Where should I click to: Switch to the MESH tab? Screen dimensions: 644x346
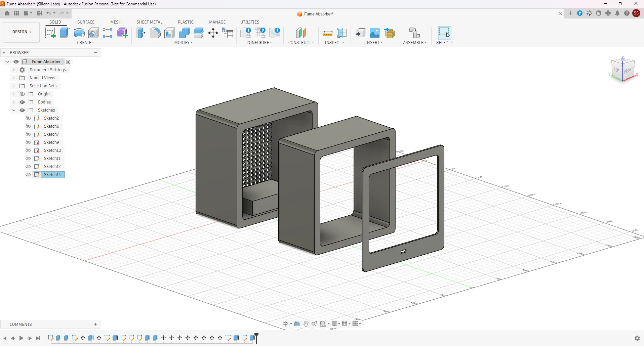(116, 22)
